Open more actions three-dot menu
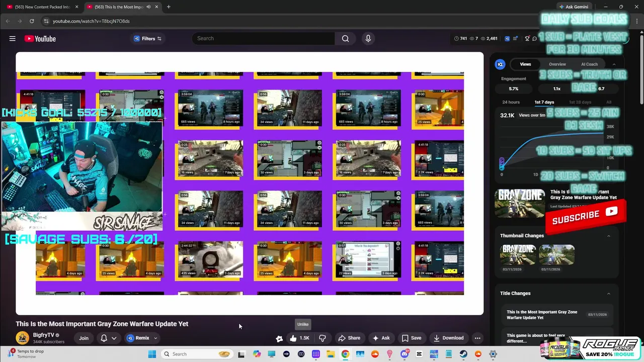Screen dimensions: 644x362 (x=477, y=338)
